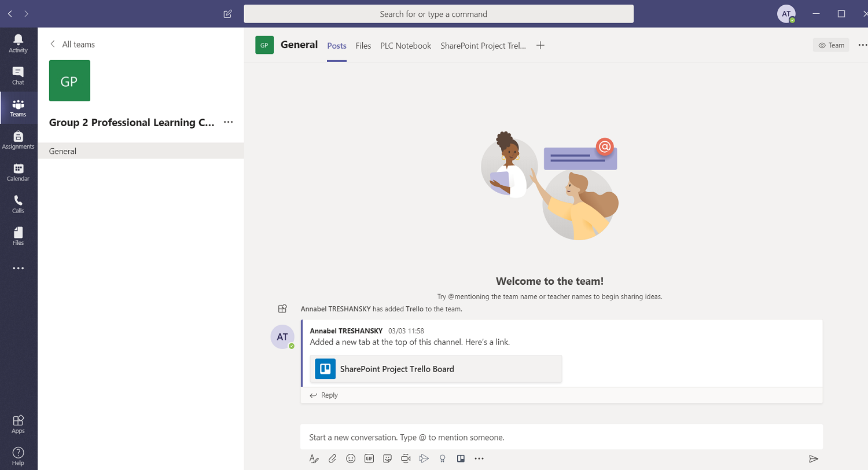868x470 pixels.
Task: Click the new chat compose icon
Action: [227, 14]
